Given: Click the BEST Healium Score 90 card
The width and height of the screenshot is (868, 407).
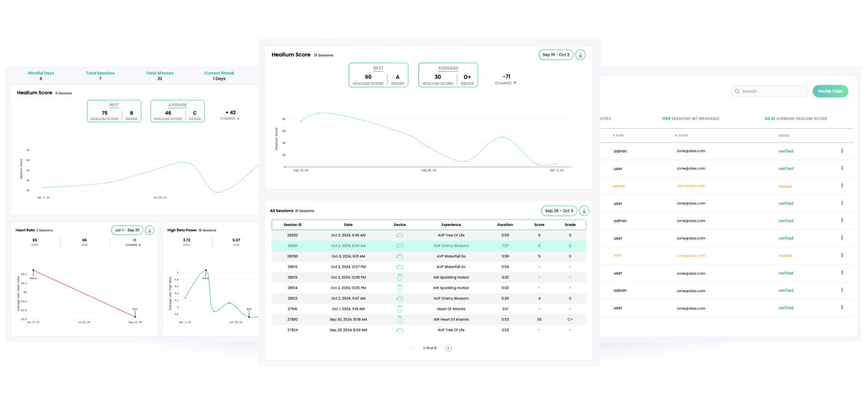Looking at the screenshot, I should (x=378, y=75).
